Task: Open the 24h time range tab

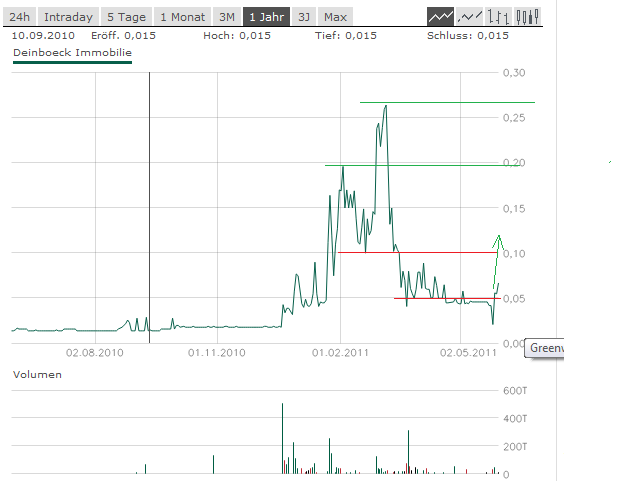Action: tap(19, 17)
